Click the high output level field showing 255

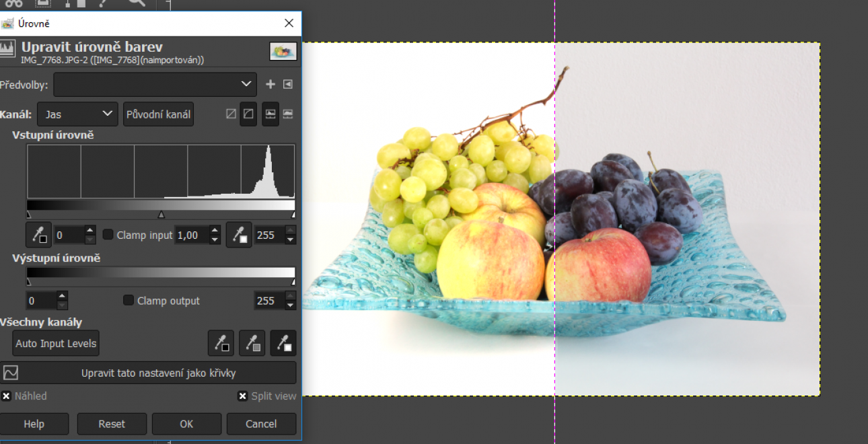(269, 301)
